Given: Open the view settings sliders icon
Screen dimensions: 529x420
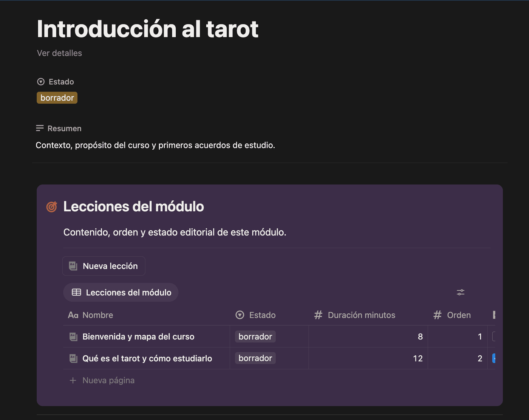Looking at the screenshot, I should pos(460,292).
